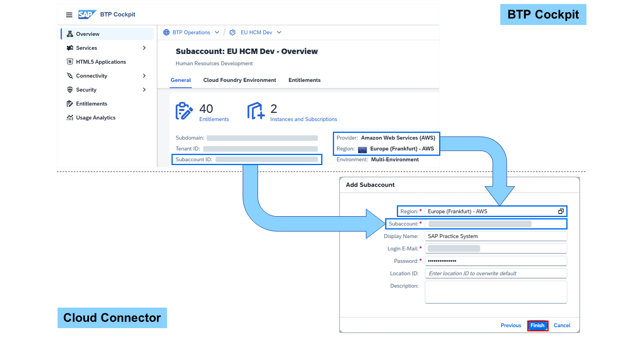This screenshot has height=337, width=644.
Task: Click the 'Tenant ID:' label
Action: pyautogui.click(x=188, y=149)
